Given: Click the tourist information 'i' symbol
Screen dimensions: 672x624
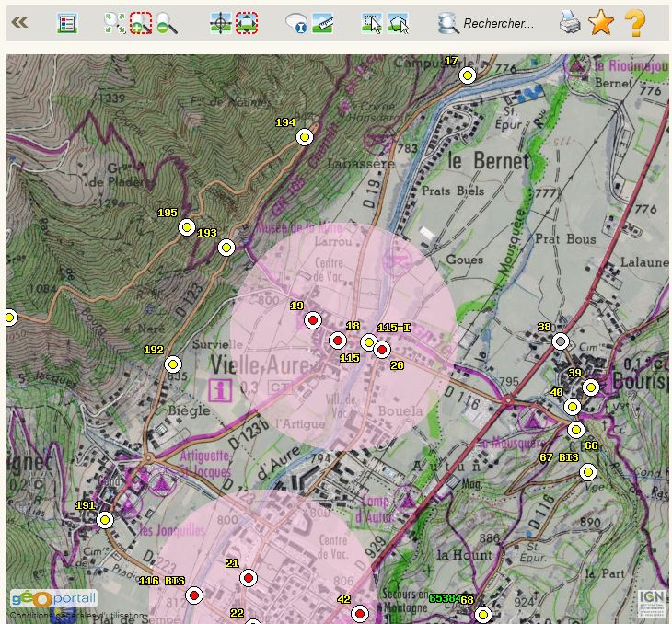Looking at the screenshot, I should tap(220, 390).
